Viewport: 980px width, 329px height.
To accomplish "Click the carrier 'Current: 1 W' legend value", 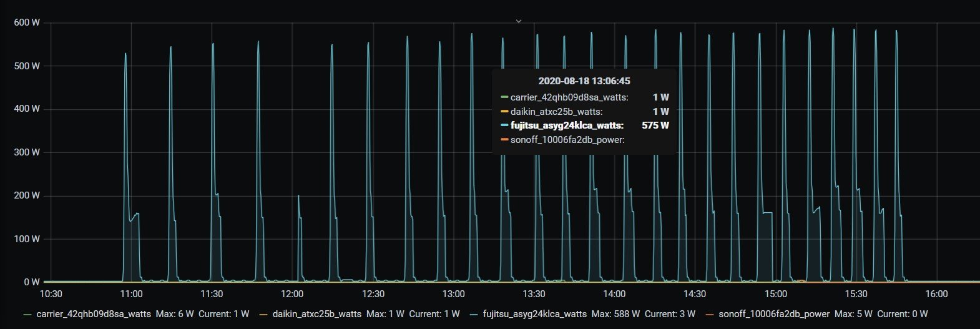I will [224, 314].
